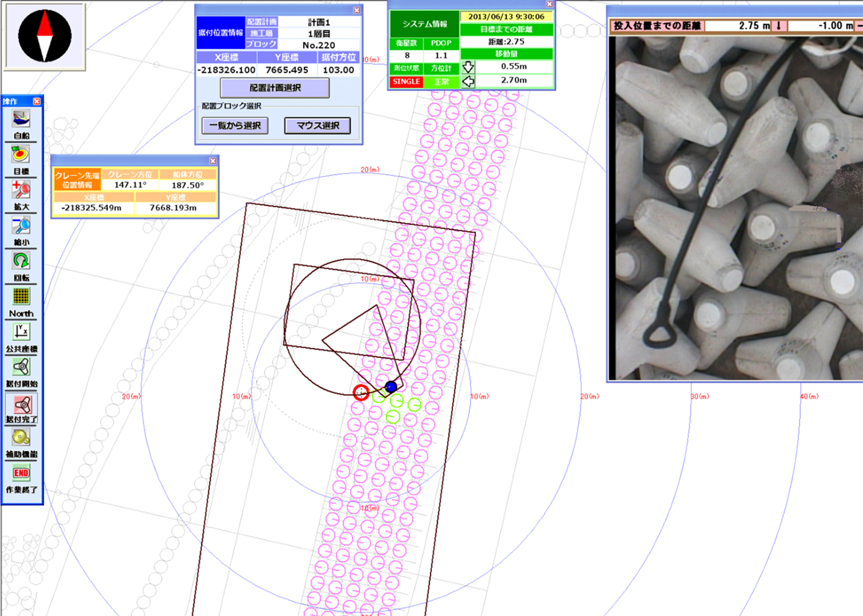Click the 施工層 value 1層目
The height and width of the screenshot is (616, 863).
[319, 34]
